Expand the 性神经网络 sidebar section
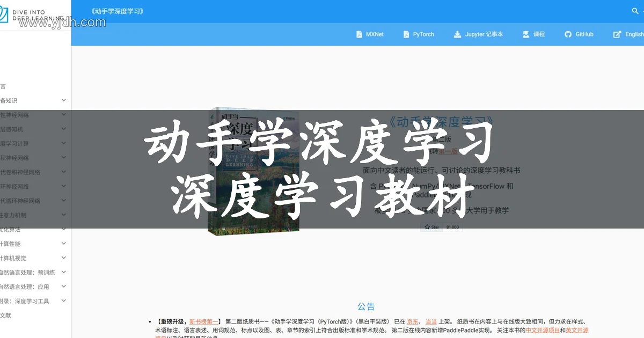The image size is (644, 338). tap(64, 115)
